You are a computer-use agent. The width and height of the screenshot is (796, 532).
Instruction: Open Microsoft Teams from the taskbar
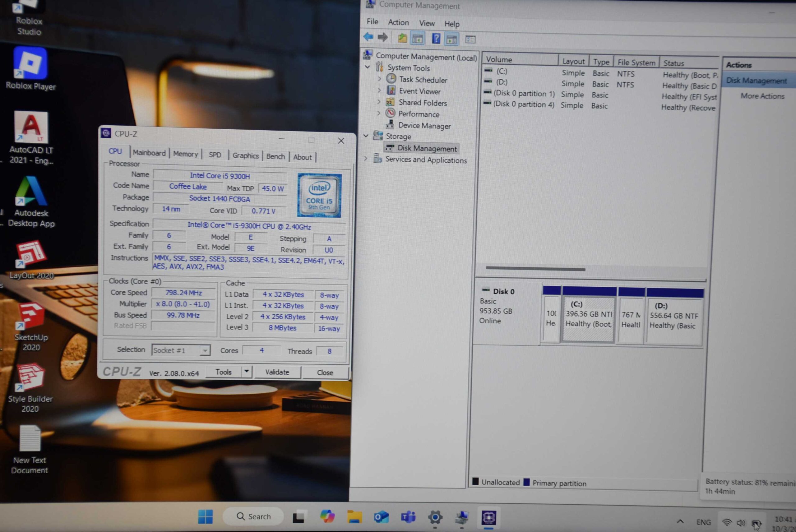point(408,517)
